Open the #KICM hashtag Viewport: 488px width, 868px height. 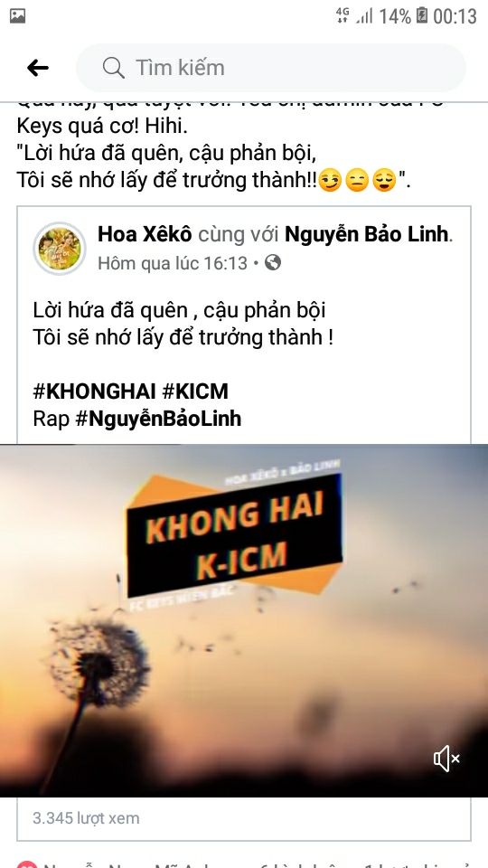click(195, 392)
